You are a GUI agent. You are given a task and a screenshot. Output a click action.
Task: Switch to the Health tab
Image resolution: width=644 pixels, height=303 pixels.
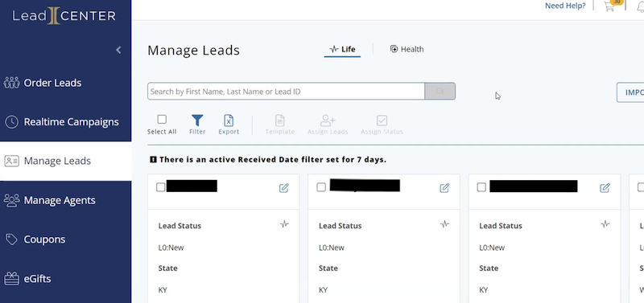pos(407,49)
